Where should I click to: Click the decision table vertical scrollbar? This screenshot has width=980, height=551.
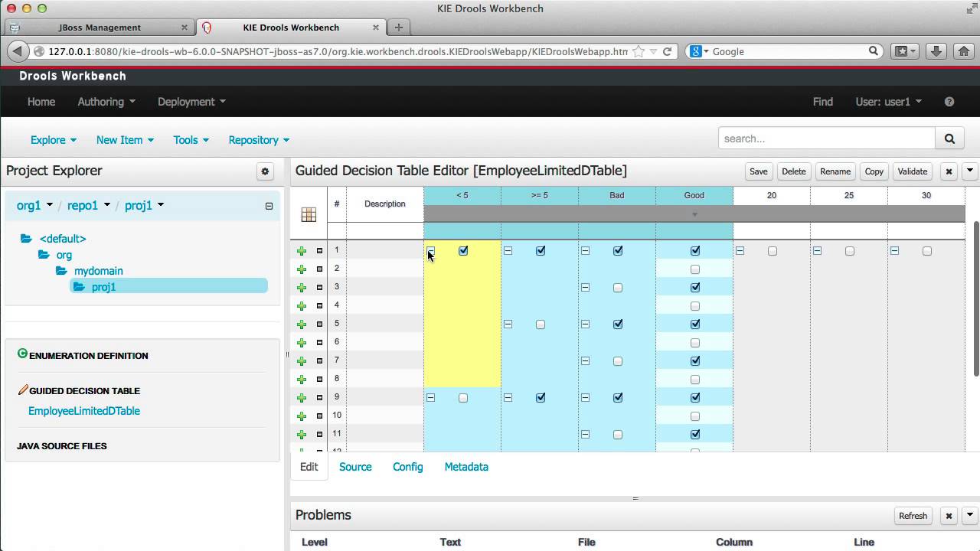pyautogui.click(x=976, y=298)
